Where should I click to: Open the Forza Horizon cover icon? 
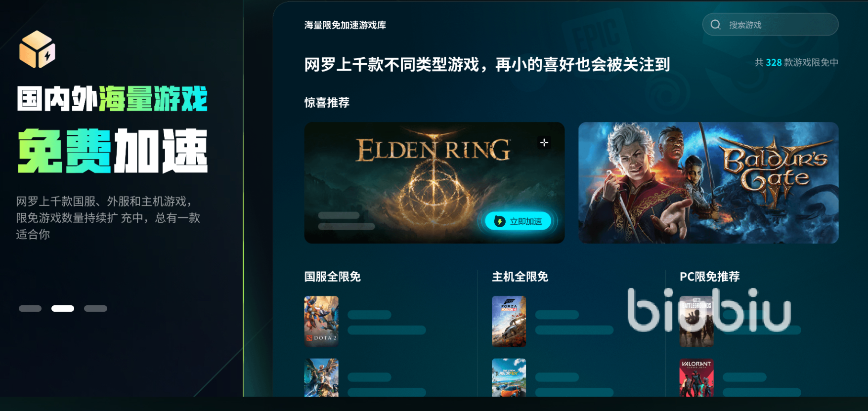(x=509, y=321)
